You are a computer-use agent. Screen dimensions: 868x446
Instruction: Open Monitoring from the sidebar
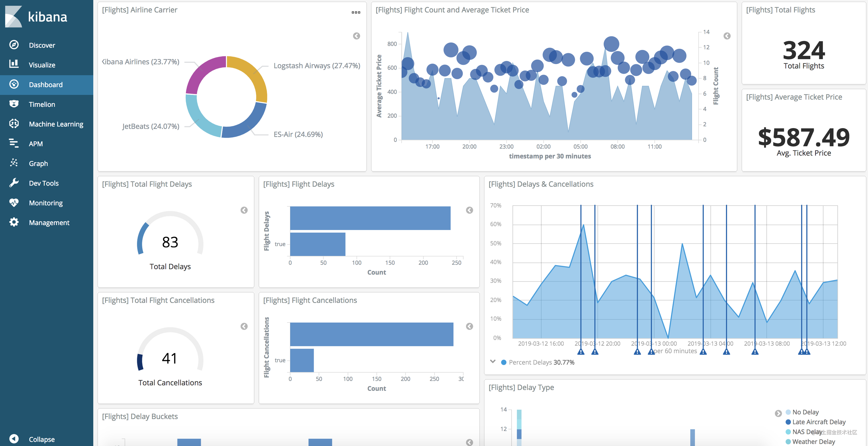pos(46,203)
